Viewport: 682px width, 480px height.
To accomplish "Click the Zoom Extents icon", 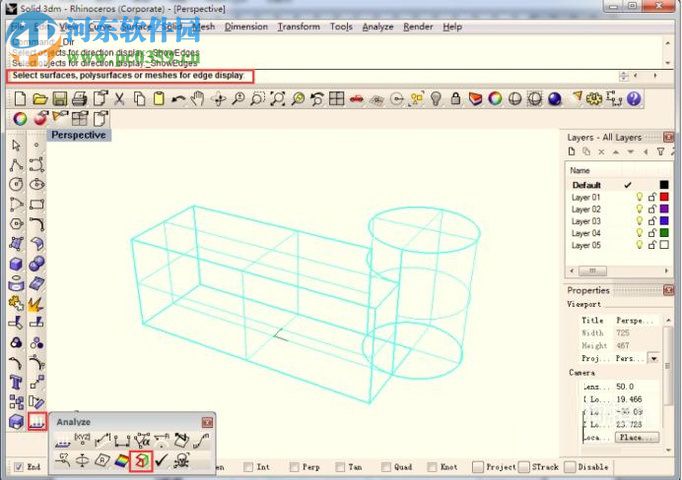I will click(x=277, y=99).
